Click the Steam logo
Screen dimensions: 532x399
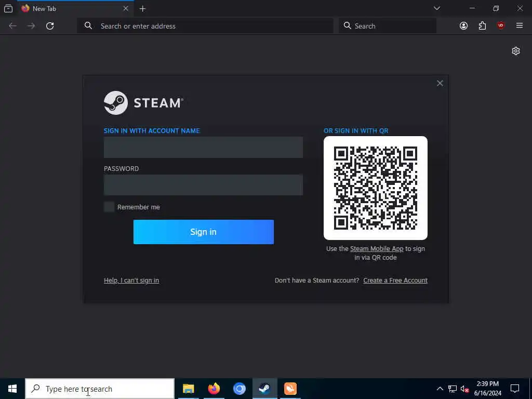143,102
